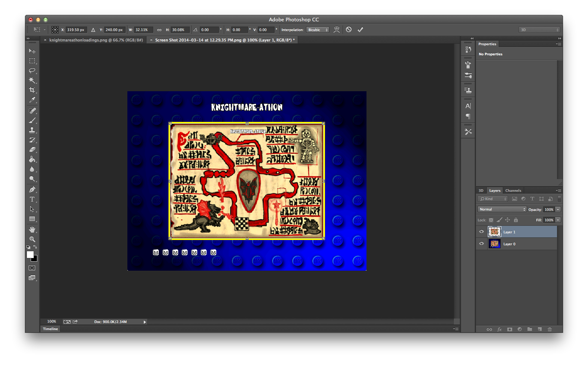Open the Kind filter dropdown

pos(493,199)
